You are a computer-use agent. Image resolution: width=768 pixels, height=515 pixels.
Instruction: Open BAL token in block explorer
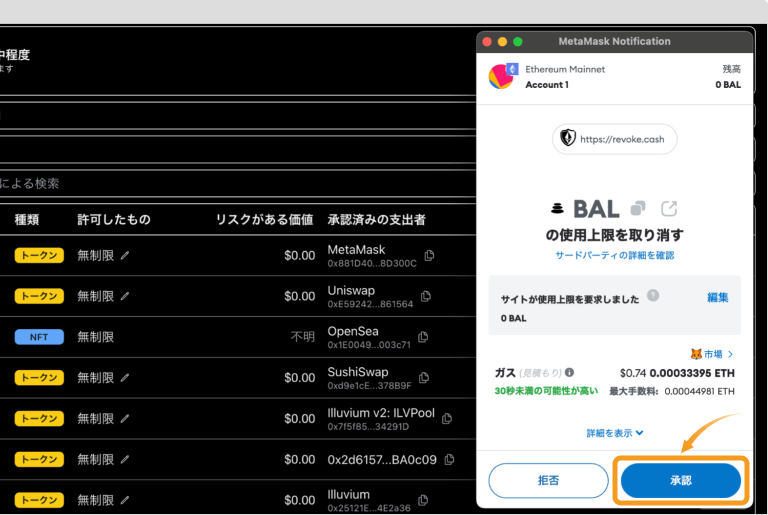669,209
